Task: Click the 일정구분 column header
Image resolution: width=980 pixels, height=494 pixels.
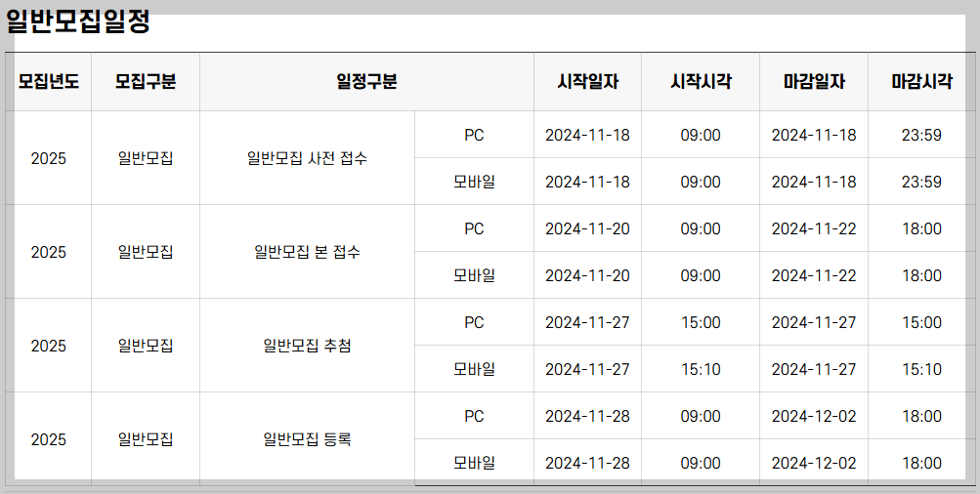Action: point(366,81)
